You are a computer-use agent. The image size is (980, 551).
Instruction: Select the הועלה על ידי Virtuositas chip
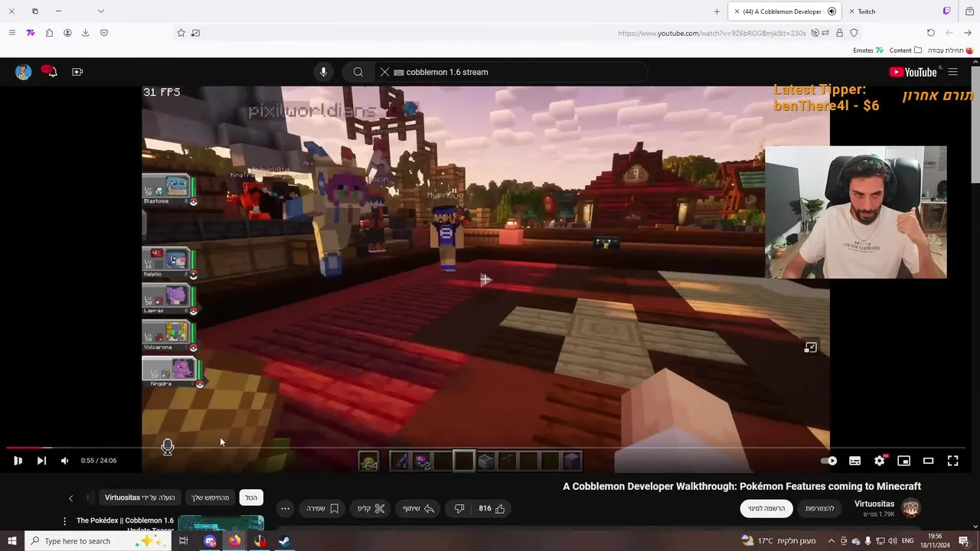coord(140,497)
